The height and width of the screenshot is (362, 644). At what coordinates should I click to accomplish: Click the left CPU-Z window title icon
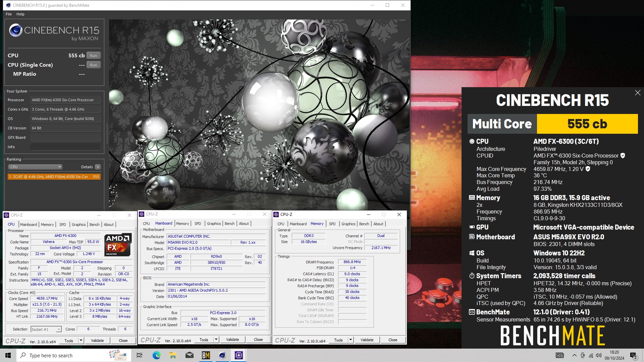pos(7,215)
